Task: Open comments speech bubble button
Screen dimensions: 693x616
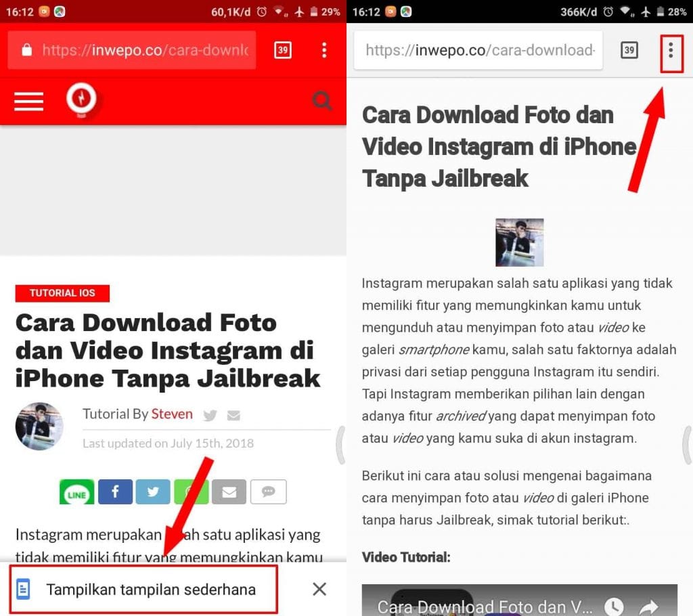Action: 268,491
